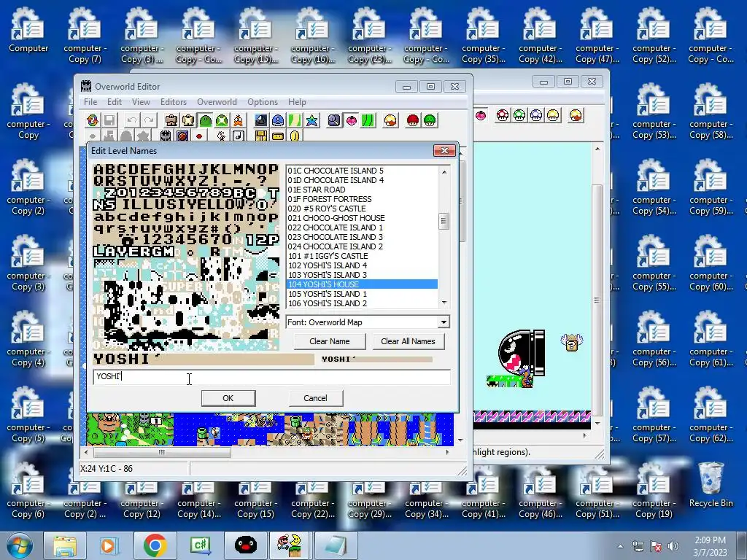The image size is (747, 560).
Task: Click the floppy disk save icon
Action: coord(109,120)
